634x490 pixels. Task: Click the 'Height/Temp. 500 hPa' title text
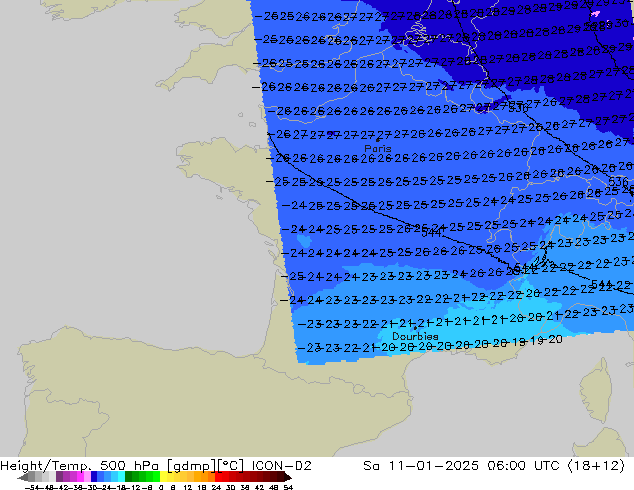[x=81, y=466]
